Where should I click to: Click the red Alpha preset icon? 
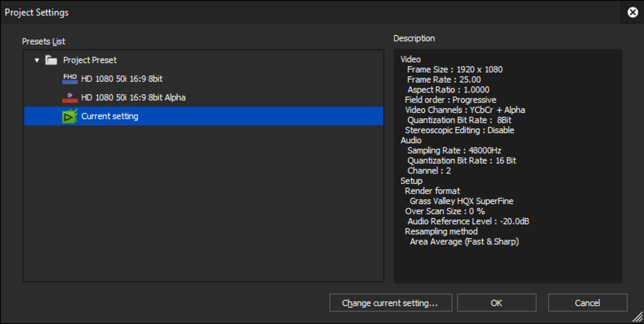[70, 97]
